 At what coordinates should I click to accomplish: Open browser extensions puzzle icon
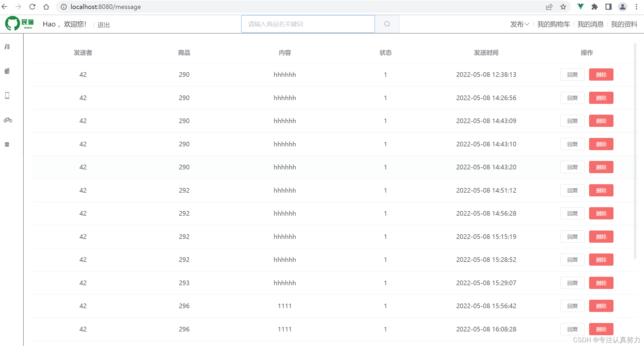click(x=594, y=7)
